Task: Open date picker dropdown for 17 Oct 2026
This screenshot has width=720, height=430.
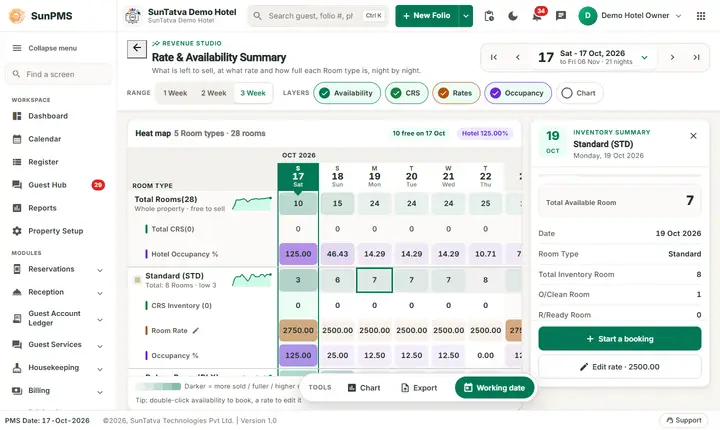Action: 644,57
